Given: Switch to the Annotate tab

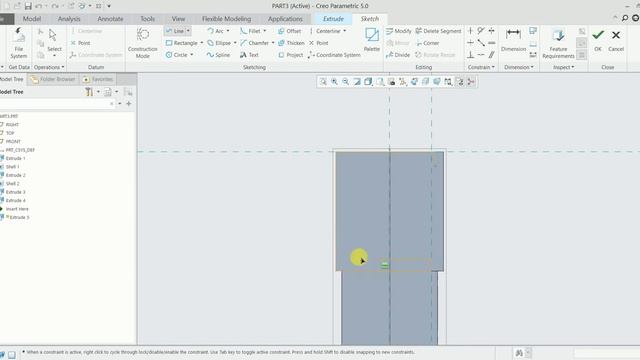Looking at the screenshot, I should pyautogui.click(x=110, y=19).
